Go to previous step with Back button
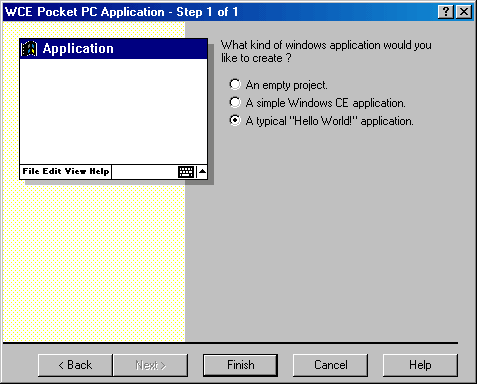Screen dimensions: 477x384 [x=75, y=365]
